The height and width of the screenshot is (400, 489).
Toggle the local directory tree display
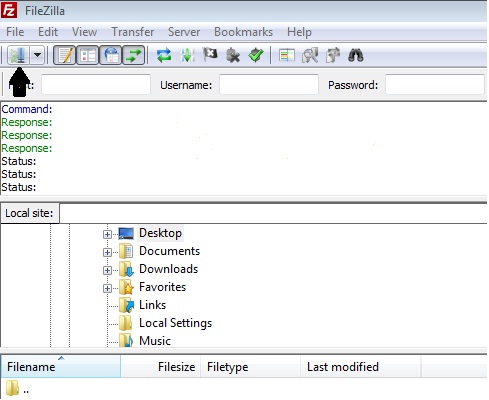click(88, 55)
